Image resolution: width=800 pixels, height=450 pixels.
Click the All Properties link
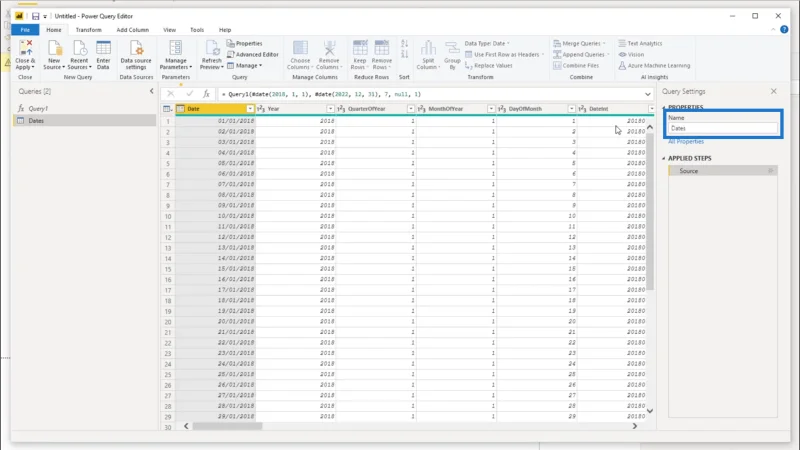point(686,141)
